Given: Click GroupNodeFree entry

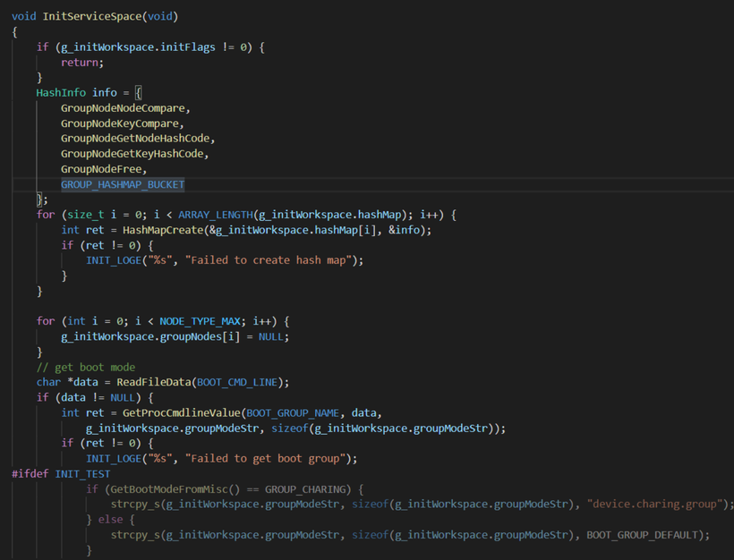Looking at the screenshot, I should (x=101, y=169).
